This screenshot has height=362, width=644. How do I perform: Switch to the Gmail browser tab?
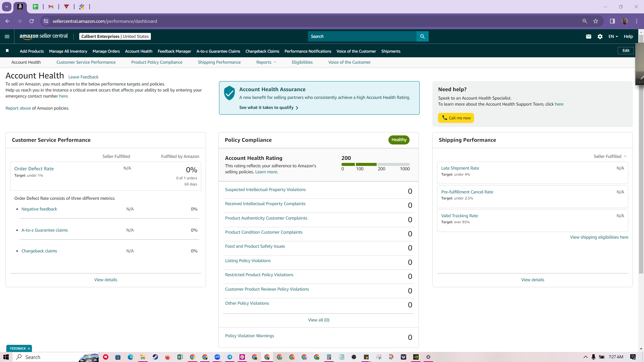click(x=51, y=7)
